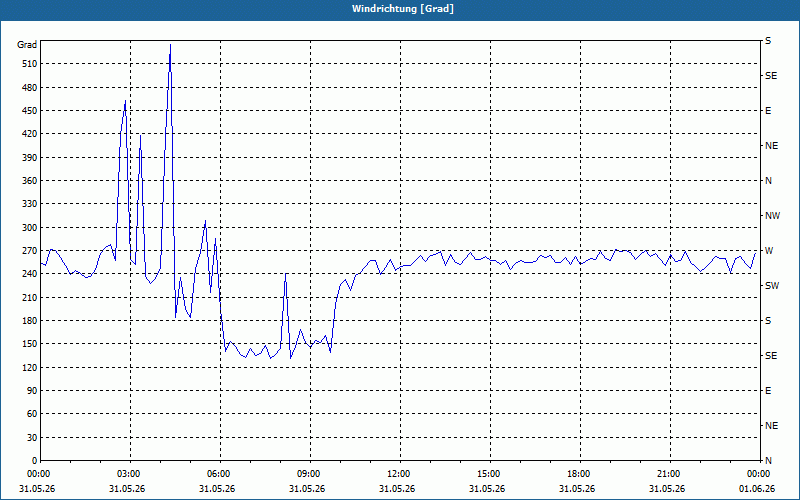This screenshot has width=800, height=500.
Task: Click the 12:00 time axis label
Action: pos(399,474)
